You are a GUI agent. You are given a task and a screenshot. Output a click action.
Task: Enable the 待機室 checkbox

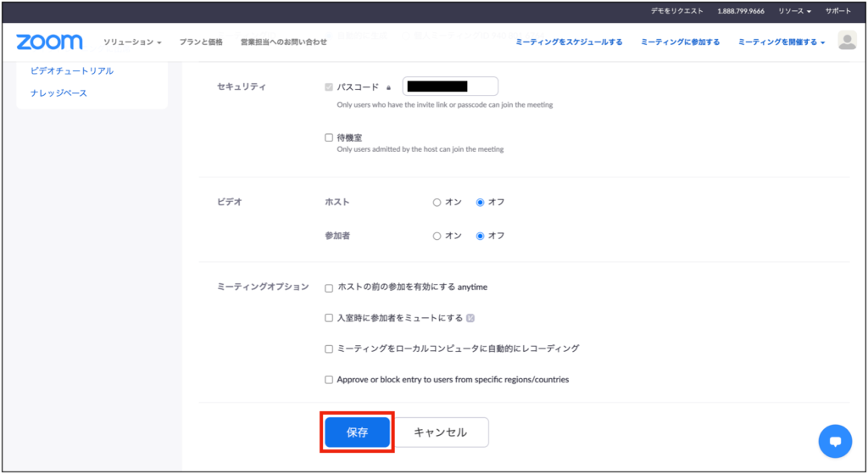[x=329, y=137]
